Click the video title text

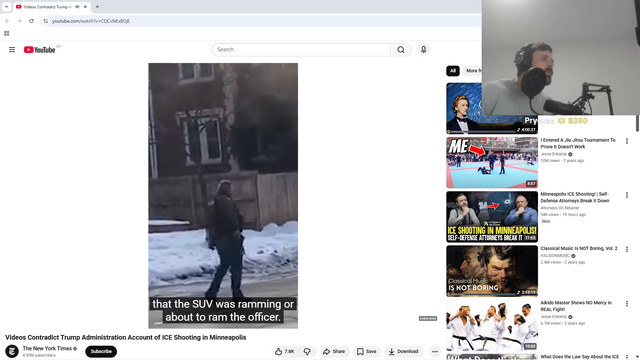pos(125,338)
